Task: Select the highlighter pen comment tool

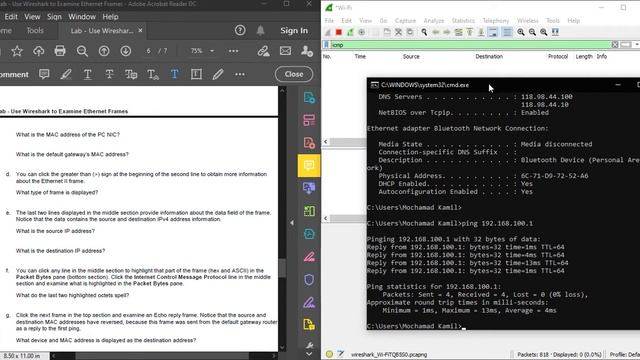Action: 66,74
